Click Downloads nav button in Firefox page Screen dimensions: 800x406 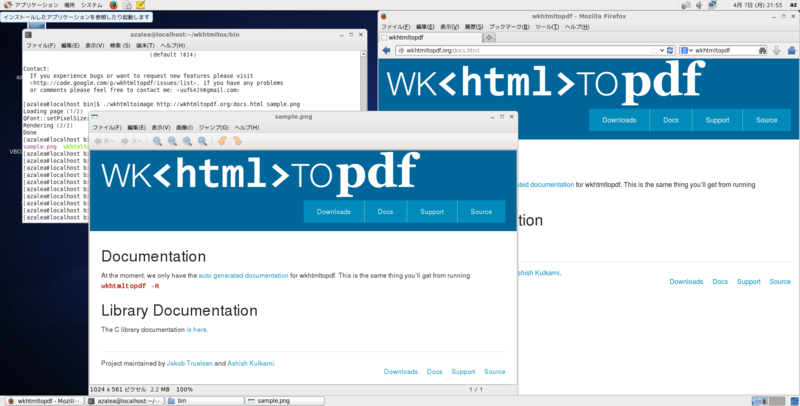619,120
